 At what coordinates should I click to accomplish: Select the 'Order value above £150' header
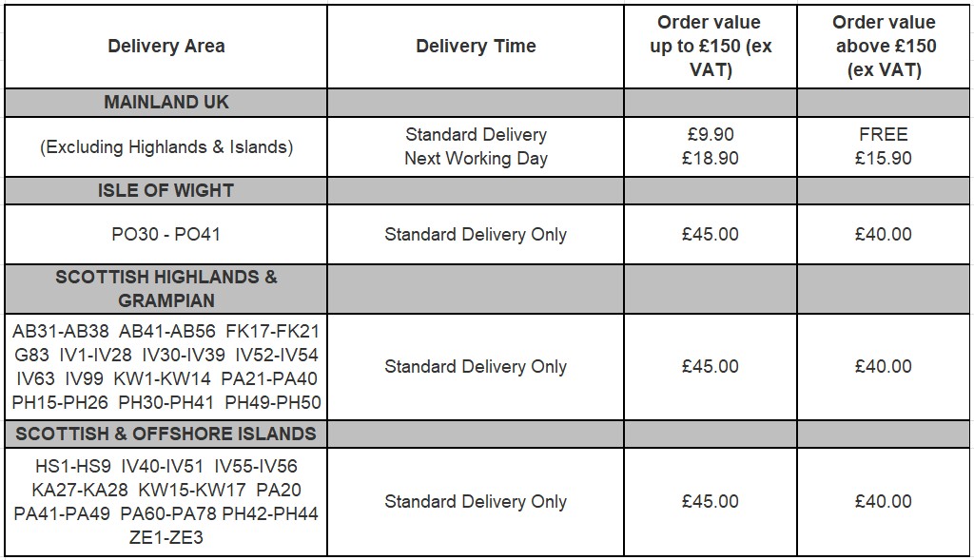click(x=884, y=47)
